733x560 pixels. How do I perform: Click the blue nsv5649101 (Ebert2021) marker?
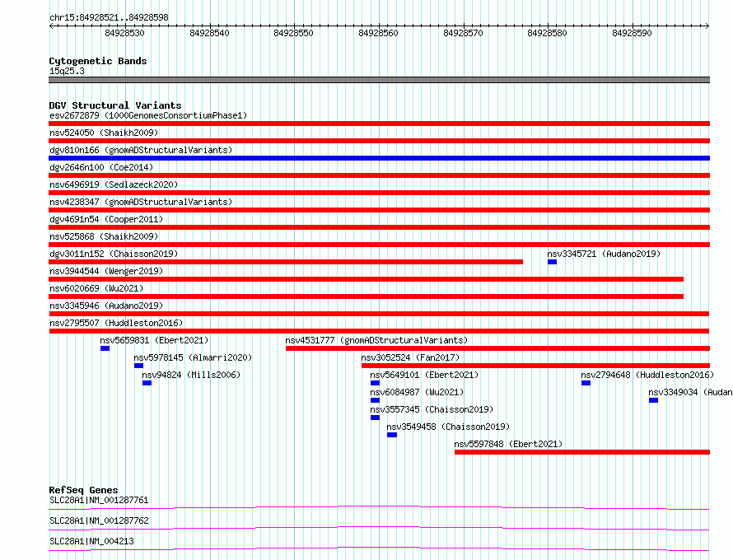[375, 383]
